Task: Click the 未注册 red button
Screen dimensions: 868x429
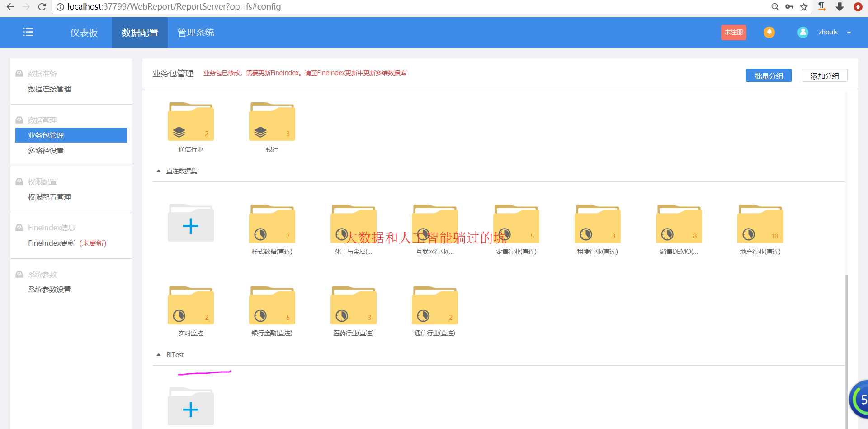Action: pyautogui.click(x=733, y=32)
